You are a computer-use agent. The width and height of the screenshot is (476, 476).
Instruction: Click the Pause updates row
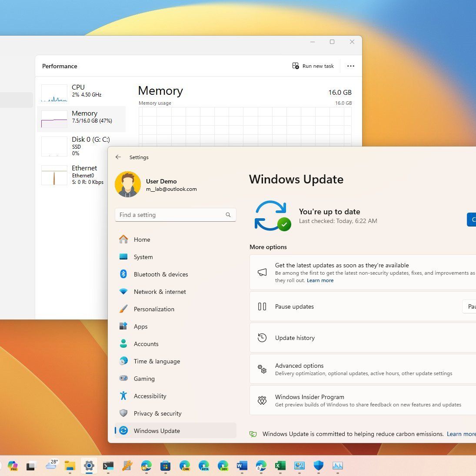click(x=363, y=306)
